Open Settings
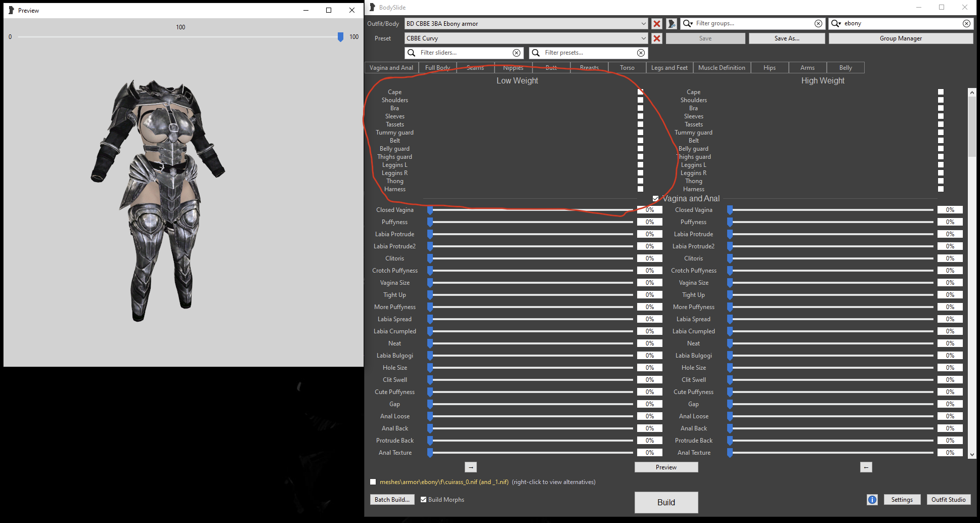This screenshot has height=523, width=980. (x=902, y=500)
